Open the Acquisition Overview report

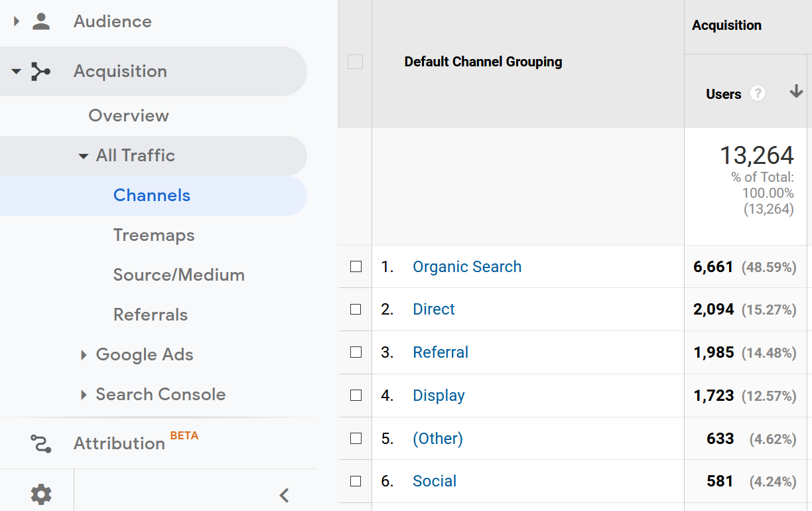coord(129,115)
